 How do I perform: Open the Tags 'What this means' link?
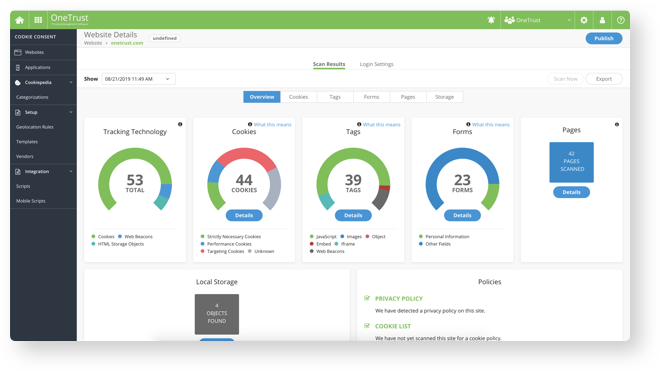[381, 125]
